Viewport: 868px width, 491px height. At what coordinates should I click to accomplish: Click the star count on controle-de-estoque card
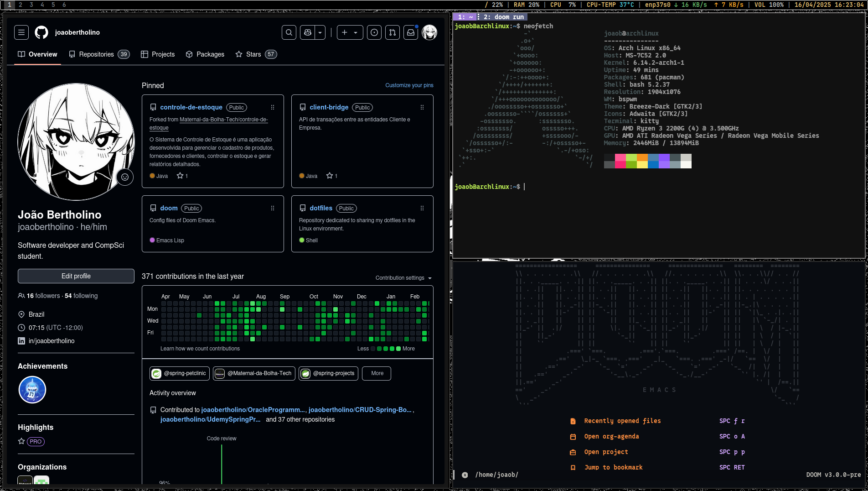(182, 176)
